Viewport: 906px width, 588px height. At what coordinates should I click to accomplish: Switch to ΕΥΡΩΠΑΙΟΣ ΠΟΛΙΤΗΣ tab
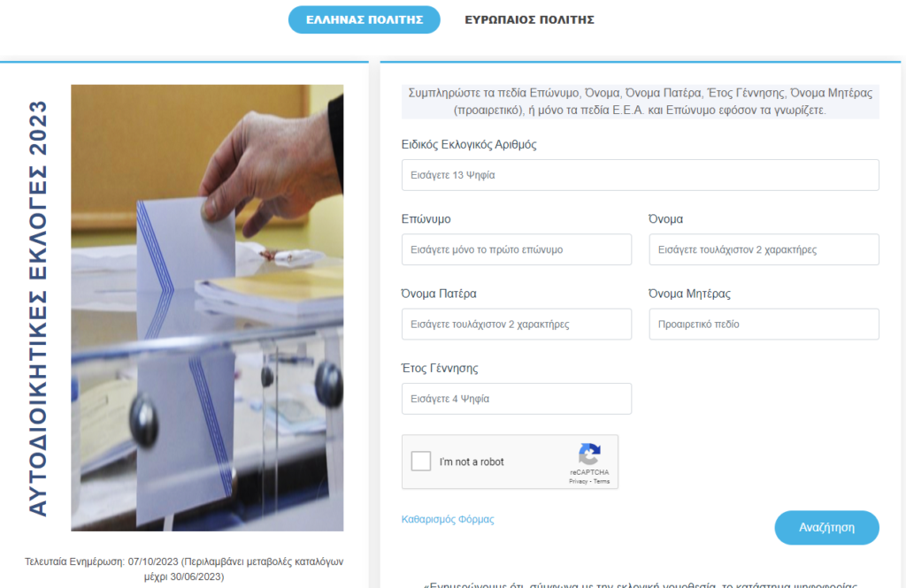tap(529, 19)
